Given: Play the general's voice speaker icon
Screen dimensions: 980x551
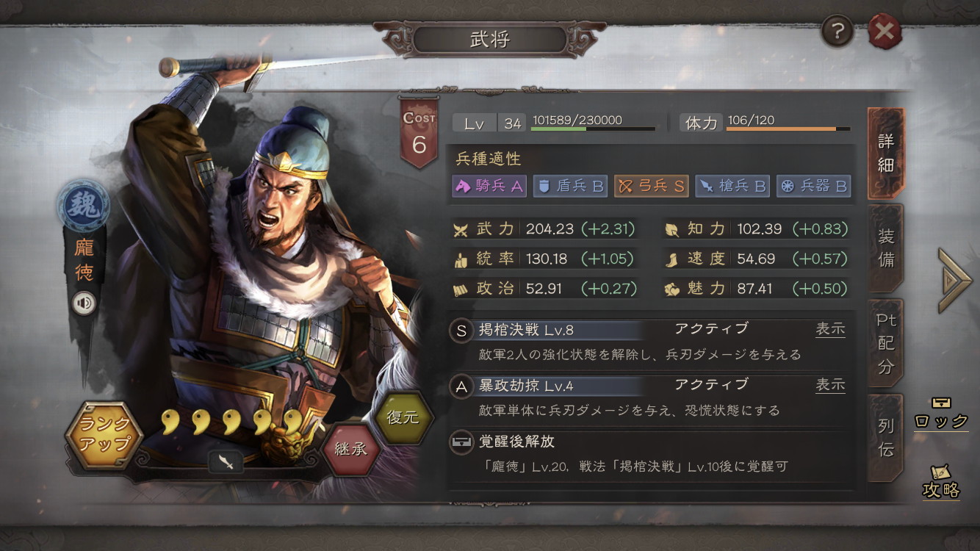Looking at the screenshot, I should pyautogui.click(x=84, y=303).
